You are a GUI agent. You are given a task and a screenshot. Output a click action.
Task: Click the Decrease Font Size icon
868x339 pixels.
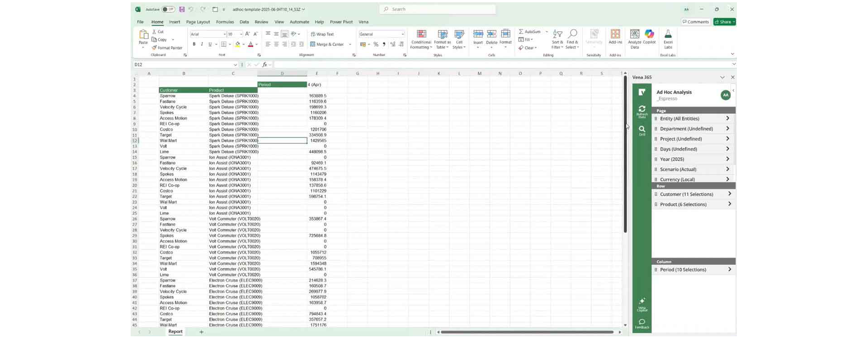tap(255, 34)
